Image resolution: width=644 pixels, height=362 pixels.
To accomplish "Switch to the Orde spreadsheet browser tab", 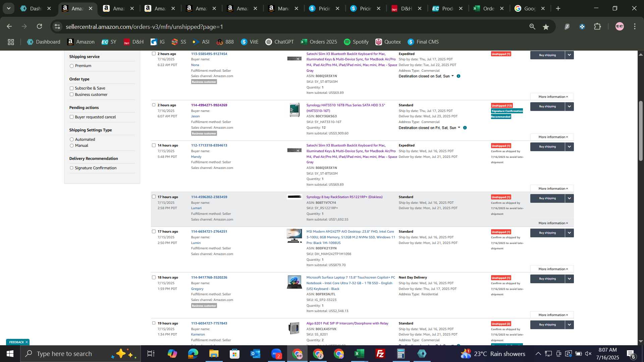I will [x=489, y=9].
